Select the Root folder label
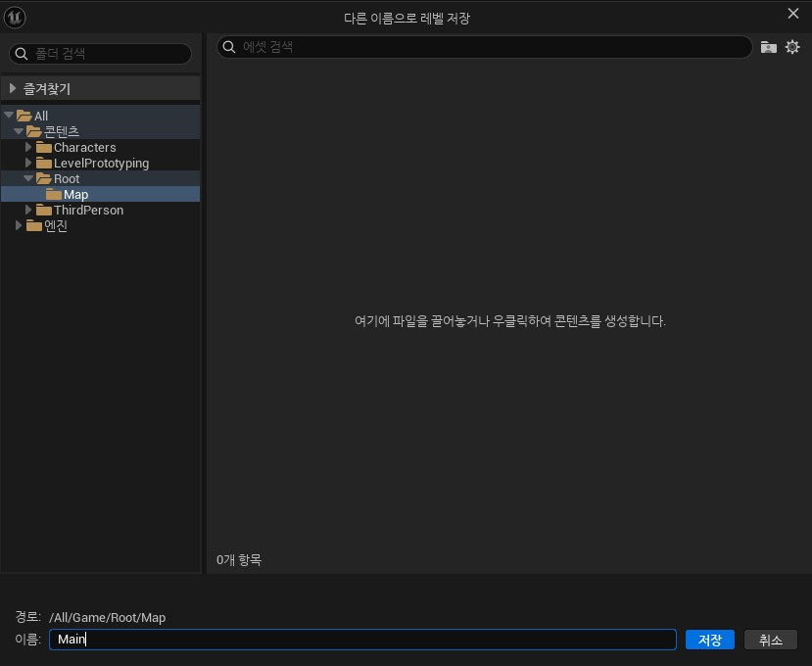 click(67, 178)
